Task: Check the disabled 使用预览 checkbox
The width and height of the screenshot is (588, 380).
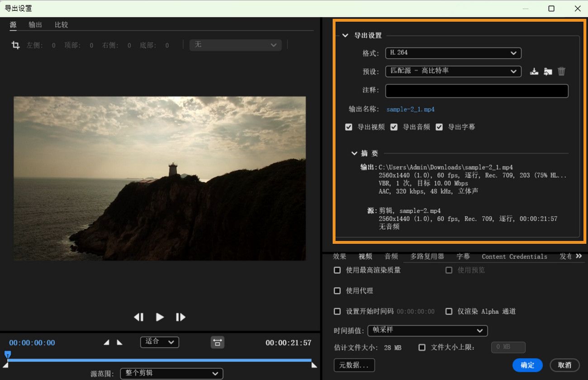Action: (x=449, y=270)
